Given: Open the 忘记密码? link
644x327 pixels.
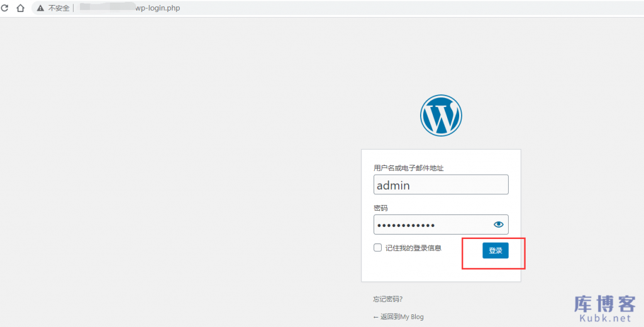Looking at the screenshot, I should [x=387, y=299].
